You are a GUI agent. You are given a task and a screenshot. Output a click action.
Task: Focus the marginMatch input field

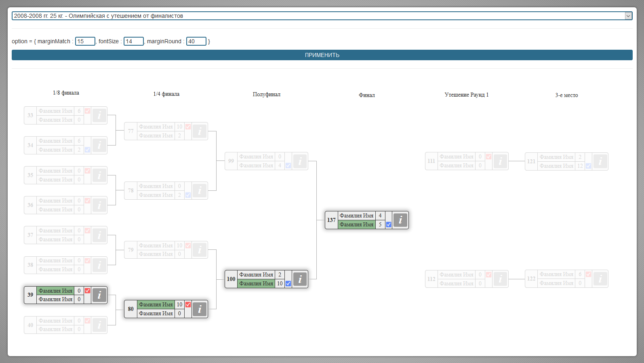(x=85, y=41)
